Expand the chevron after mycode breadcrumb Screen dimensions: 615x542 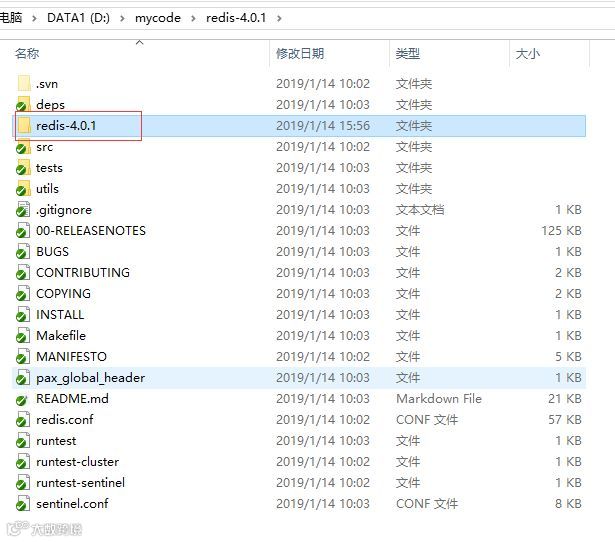click(x=193, y=18)
